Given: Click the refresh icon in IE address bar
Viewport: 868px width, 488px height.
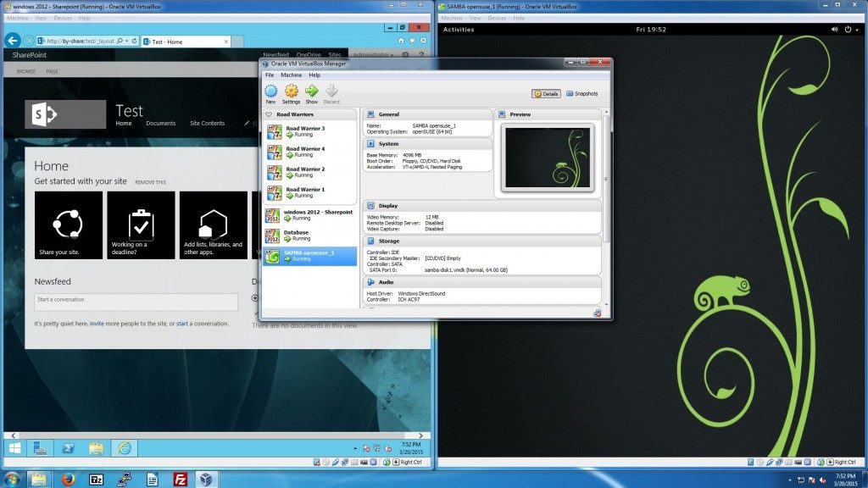Looking at the screenshot, I should (x=135, y=41).
